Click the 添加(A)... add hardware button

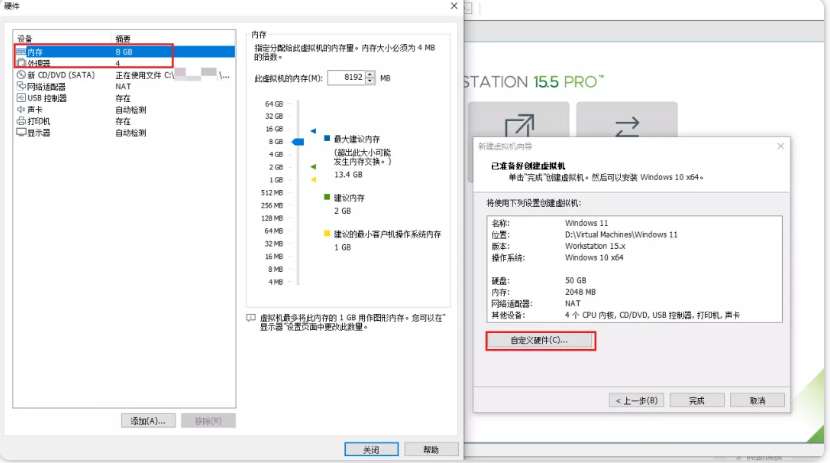(x=148, y=421)
